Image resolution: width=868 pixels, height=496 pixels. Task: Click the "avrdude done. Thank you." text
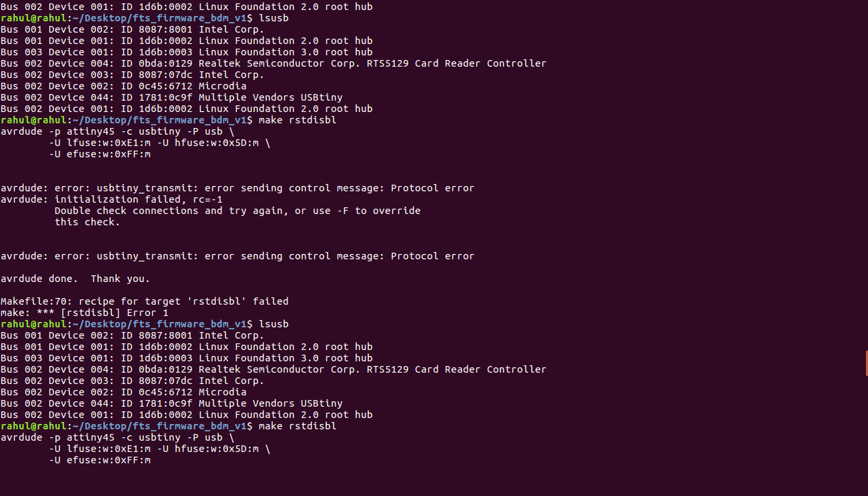(75, 279)
